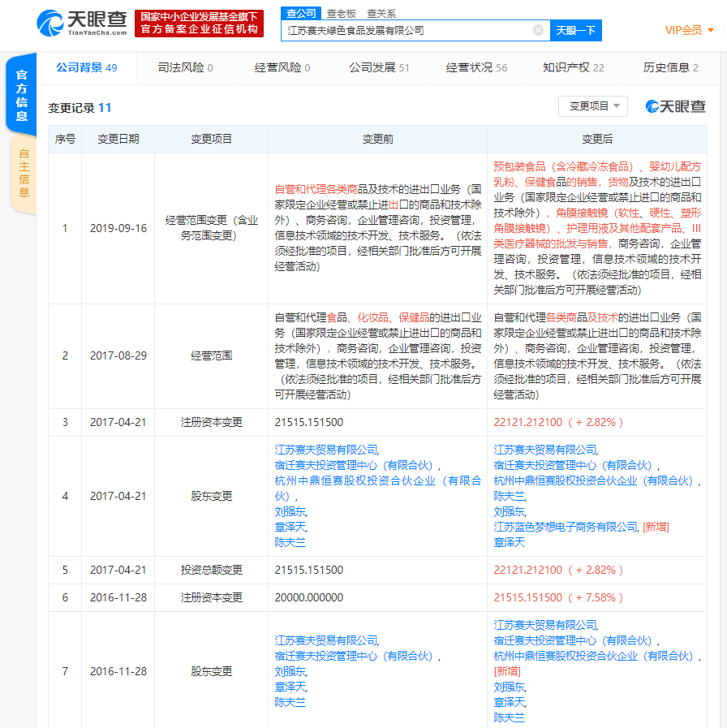Open 杭州中鼎恒赛股权投资合伙企业 link in row 7 变更后
The height and width of the screenshot is (728, 727).
(593, 656)
